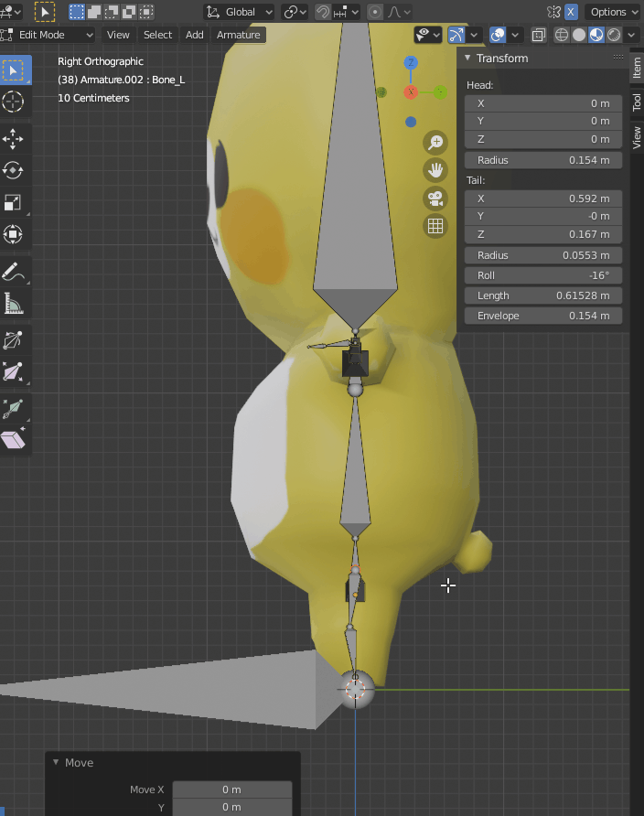Open snapping options dropdown

346,12
